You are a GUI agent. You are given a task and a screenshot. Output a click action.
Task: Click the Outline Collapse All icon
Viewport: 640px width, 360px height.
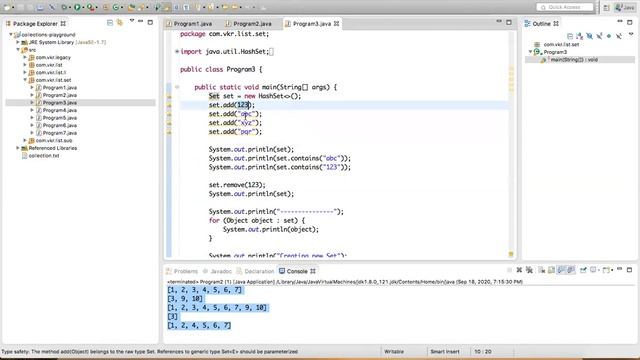570,36
